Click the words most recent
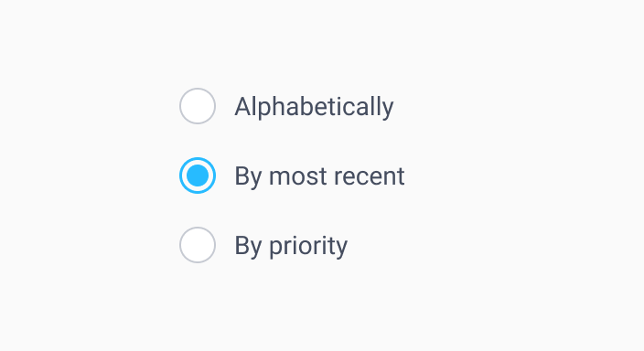The width and height of the screenshot is (644, 351). 337,176
